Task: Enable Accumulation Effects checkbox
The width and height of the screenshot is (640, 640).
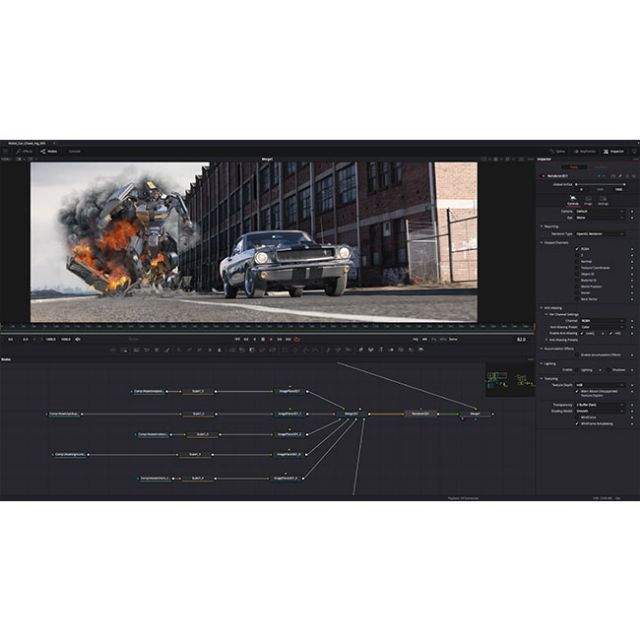Action: 577,355
